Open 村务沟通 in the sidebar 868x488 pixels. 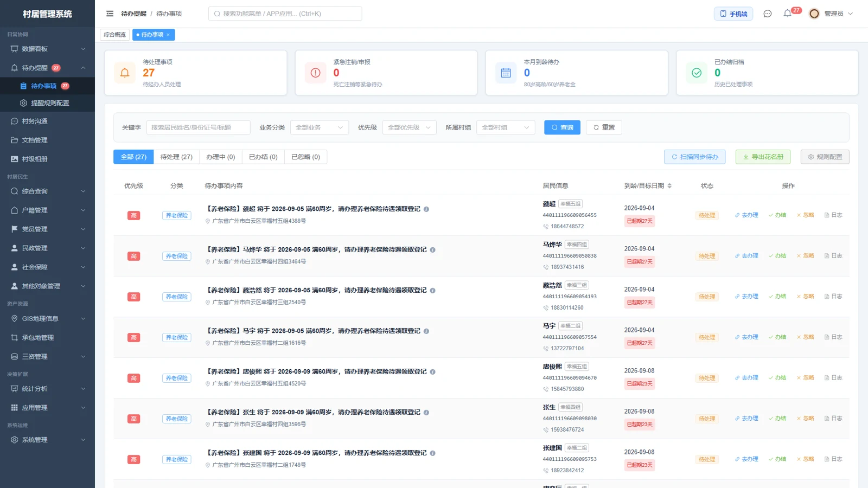click(47, 121)
